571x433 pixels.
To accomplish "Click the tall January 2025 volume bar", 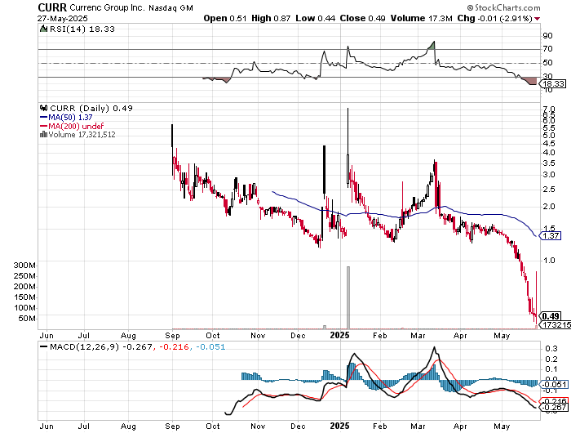I will click(348, 297).
